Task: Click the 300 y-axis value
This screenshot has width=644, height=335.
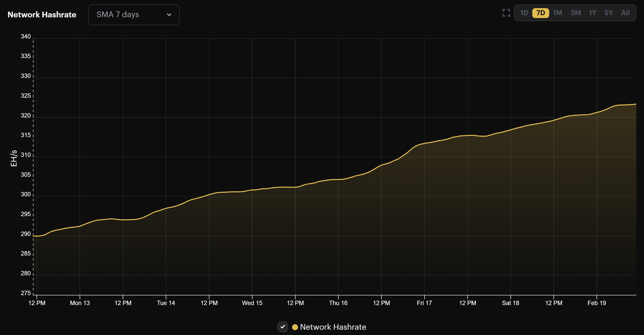Action: pos(26,194)
